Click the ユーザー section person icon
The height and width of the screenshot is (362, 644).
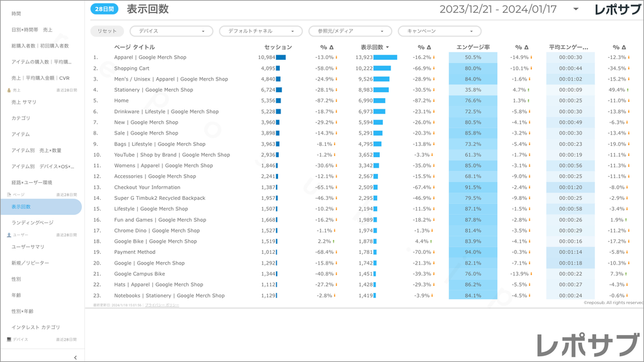pyautogui.click(x=8, y=235)
